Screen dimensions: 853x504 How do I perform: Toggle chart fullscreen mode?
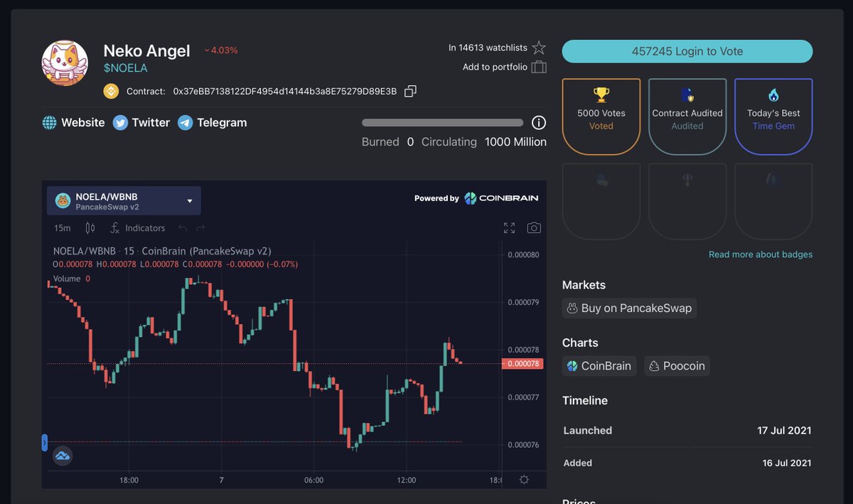coord(509,228)
